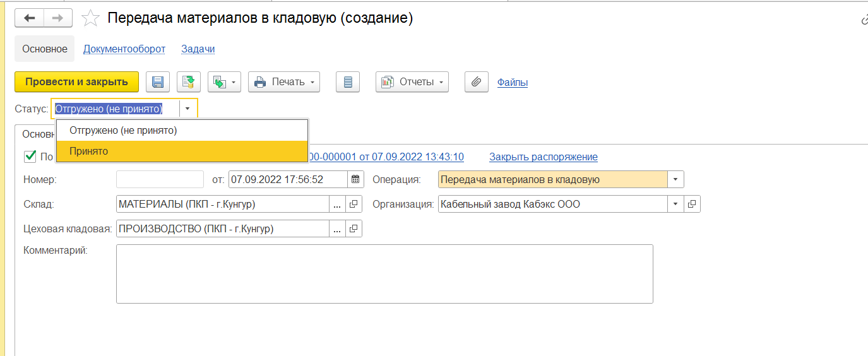
Task: Select Отгружено (не принято) from the list
Action: click(x=182, y=131)
